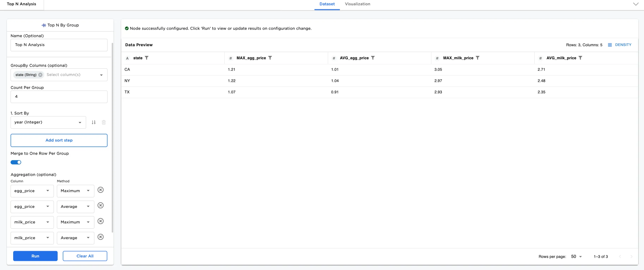Switch to the Visualization tab
Screen dimensions: 644x270
(x=357, y=4)
